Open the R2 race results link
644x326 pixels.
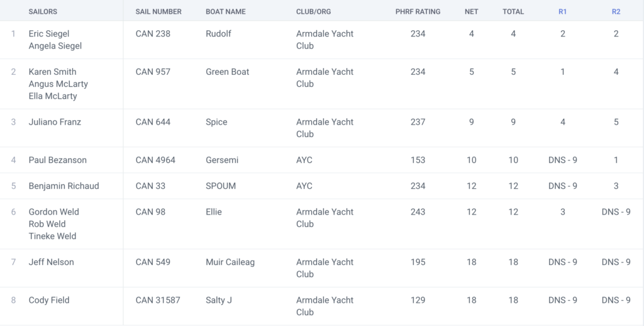pos(616,11)
